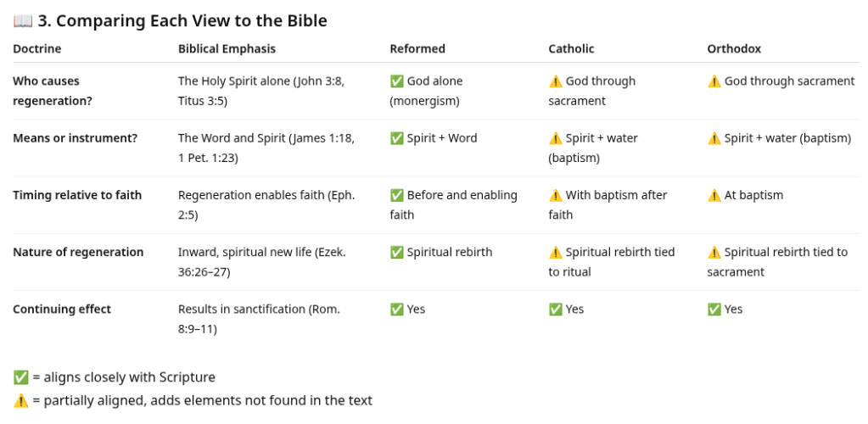This screenshot has height=424, width=868.
Task: Click the open book emoji in the heading
Action: 22,21
